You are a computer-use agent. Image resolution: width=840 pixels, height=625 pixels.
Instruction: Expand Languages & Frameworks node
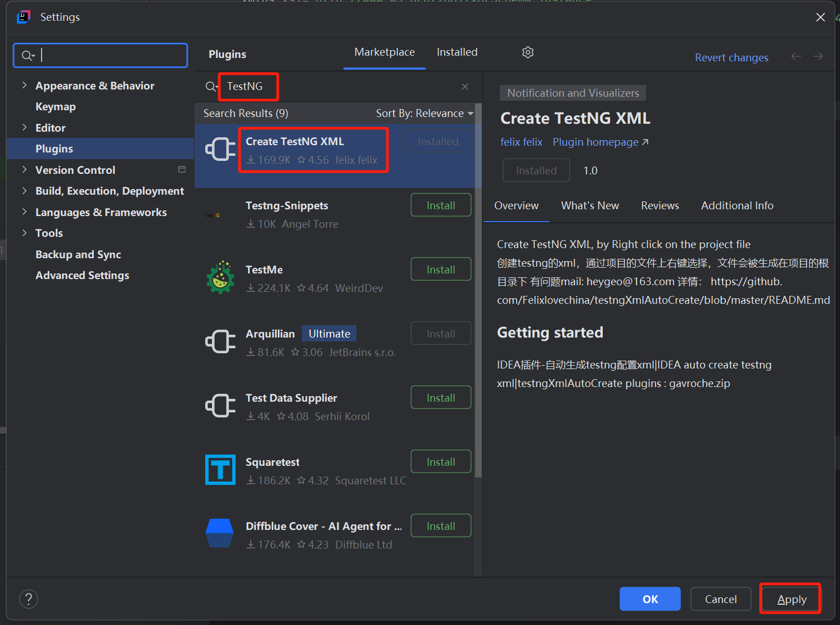tap(24, 212)
